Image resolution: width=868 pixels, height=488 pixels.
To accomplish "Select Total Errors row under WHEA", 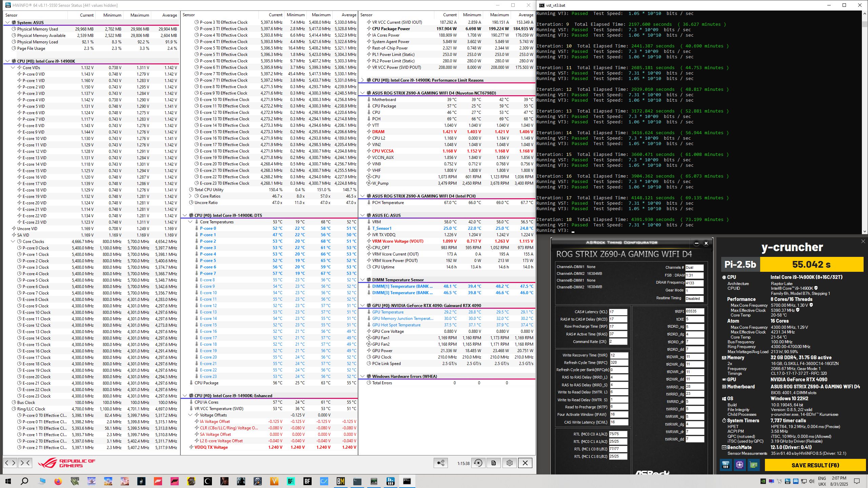I will click(x=447, y=383).
